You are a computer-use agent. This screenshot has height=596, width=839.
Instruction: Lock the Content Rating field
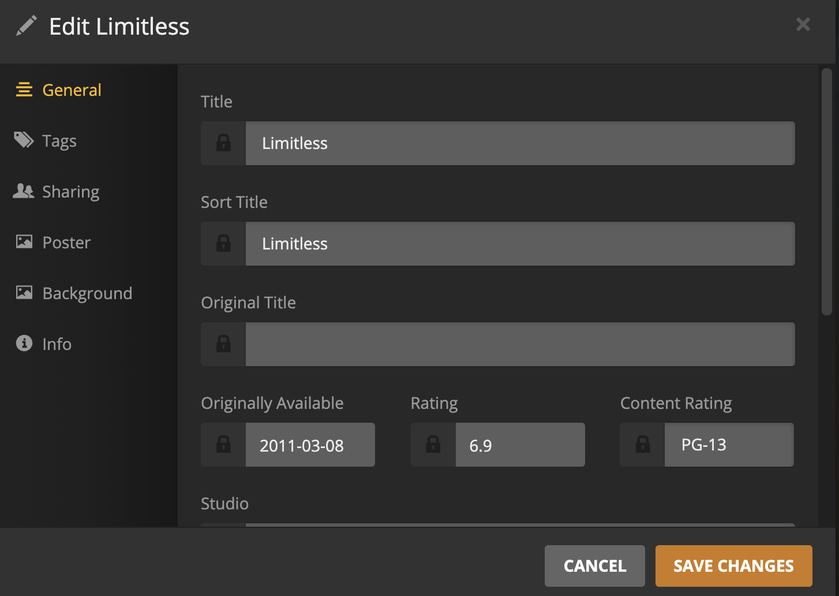[642, 445]
